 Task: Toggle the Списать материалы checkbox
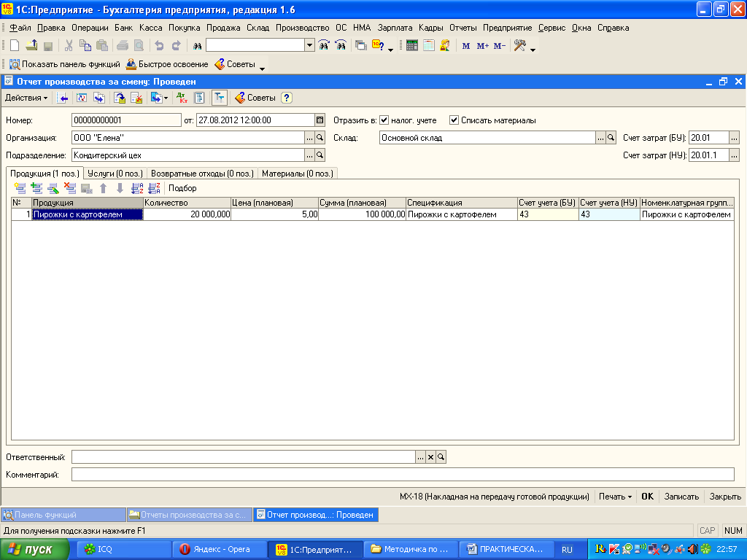pos(454,120)
